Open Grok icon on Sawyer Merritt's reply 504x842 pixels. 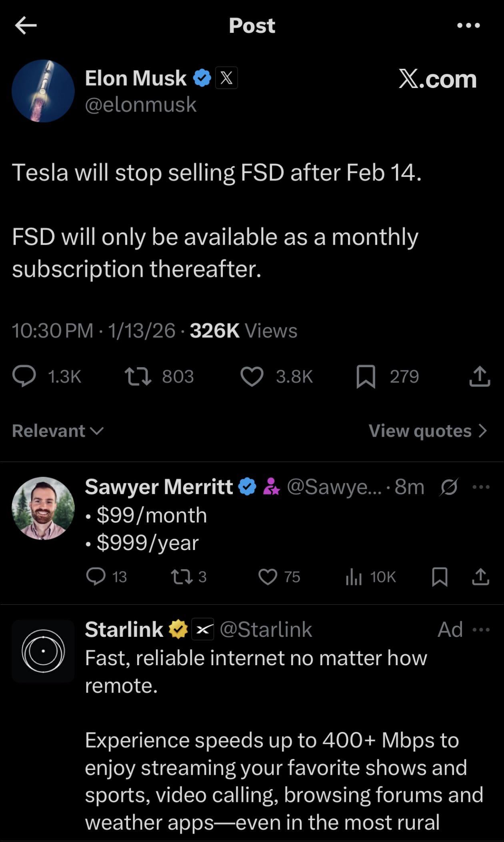coord(449,487)
